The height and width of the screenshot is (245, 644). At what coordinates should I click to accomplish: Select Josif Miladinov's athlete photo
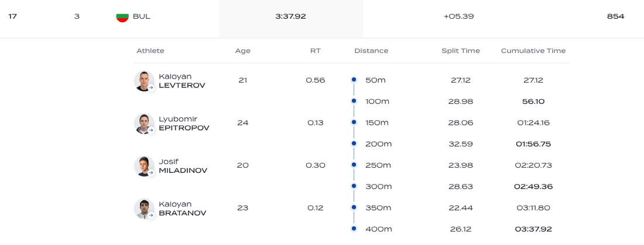143,165
